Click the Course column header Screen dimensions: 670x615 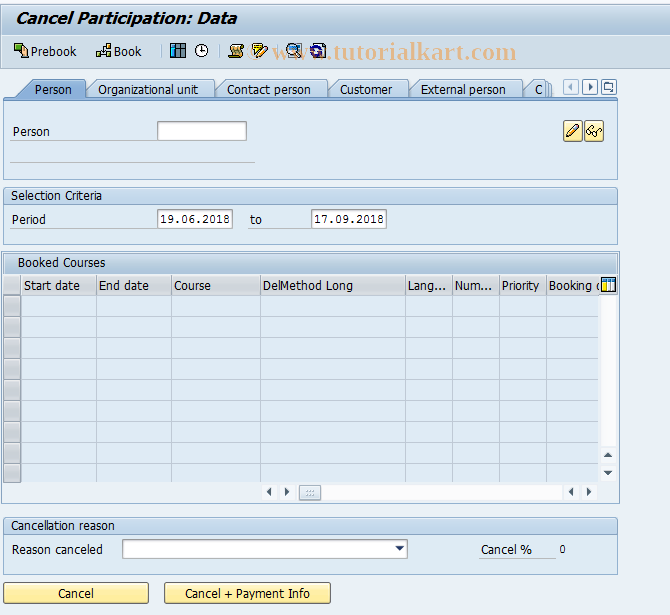pos(216,285)
